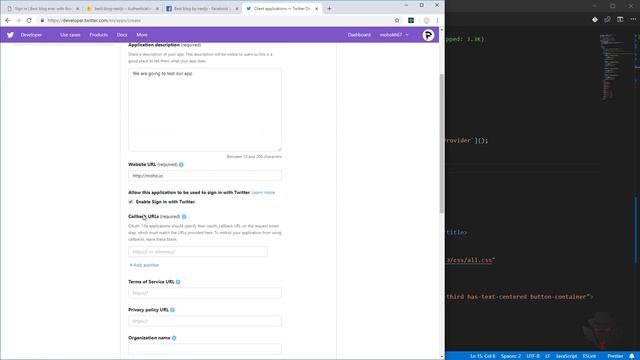Click the Learn more link
This screenshot has width=640, height=360.
click(263, 193)
